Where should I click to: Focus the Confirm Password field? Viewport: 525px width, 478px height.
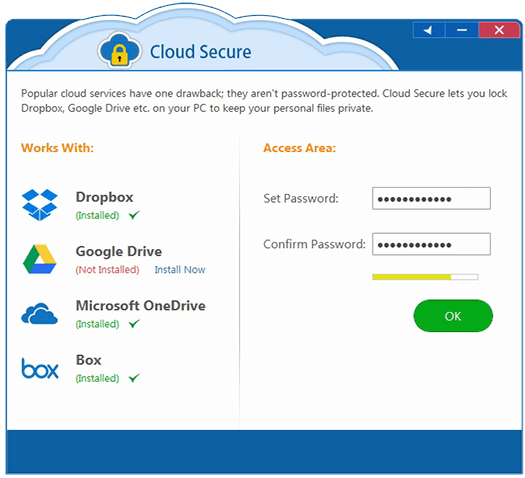pos(431,244)
